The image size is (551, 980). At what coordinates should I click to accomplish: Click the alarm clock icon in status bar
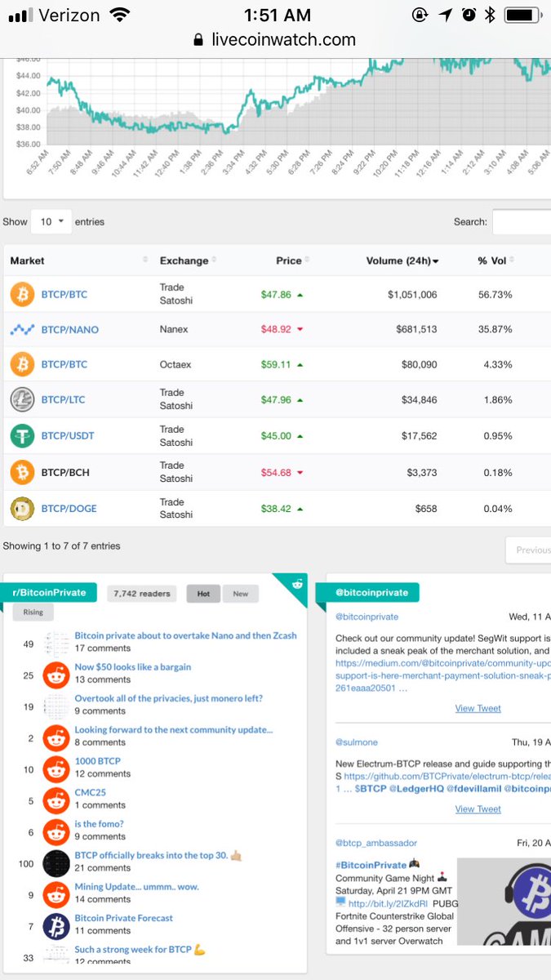(469, 14)
